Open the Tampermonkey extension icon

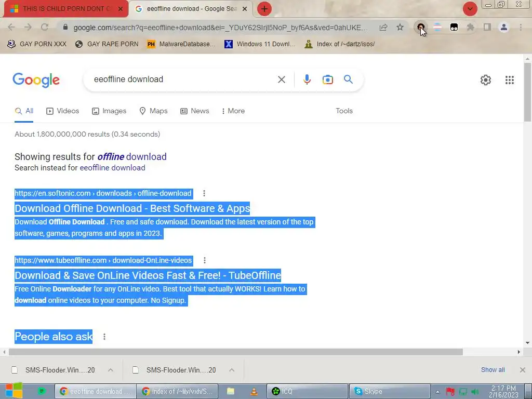[x=454, y=28]
